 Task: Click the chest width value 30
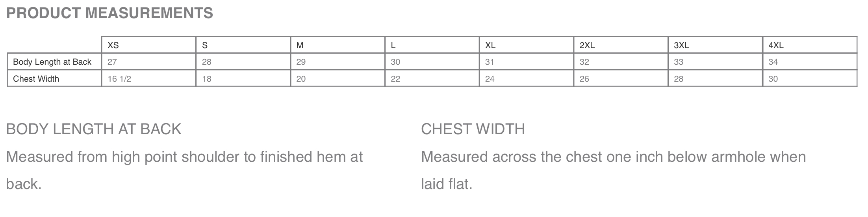pos(773,79)
